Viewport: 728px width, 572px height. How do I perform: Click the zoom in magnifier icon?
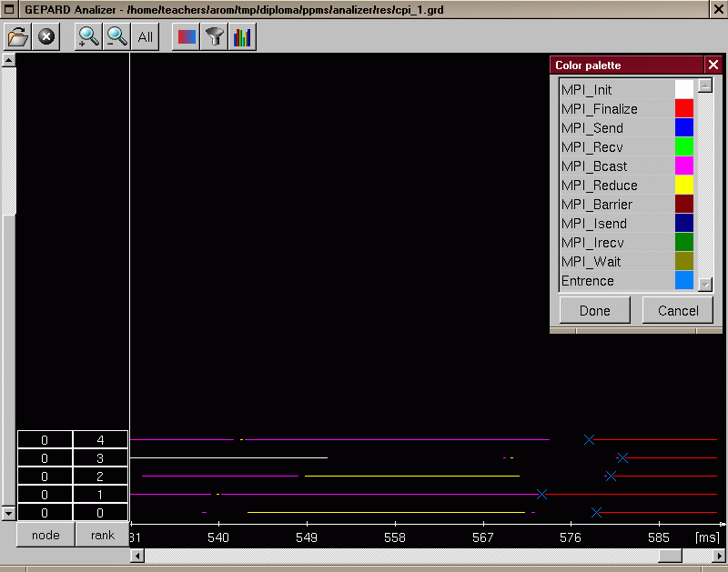(88, 37)
